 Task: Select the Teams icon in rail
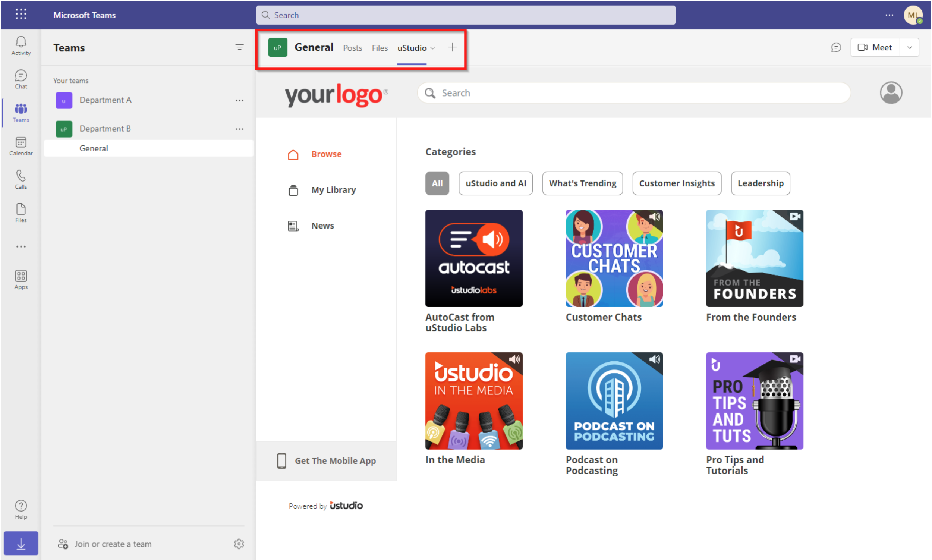point(21,113)
